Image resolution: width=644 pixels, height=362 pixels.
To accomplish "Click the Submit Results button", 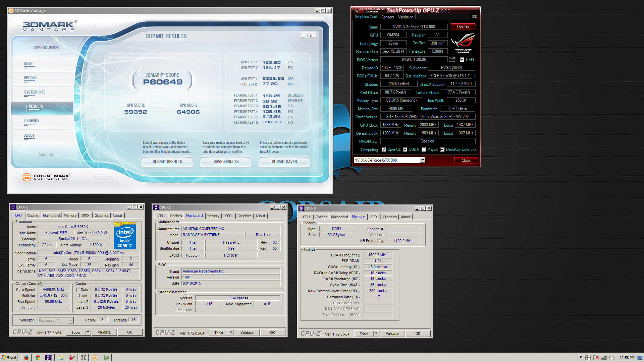I will [x=167, y=162].
